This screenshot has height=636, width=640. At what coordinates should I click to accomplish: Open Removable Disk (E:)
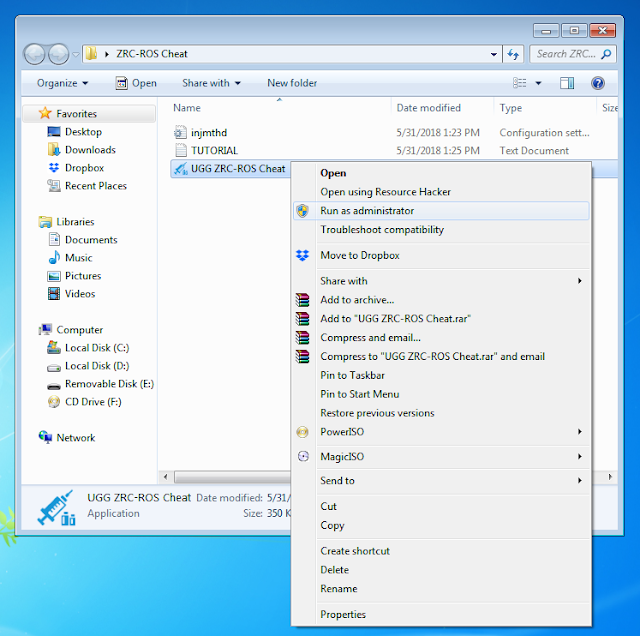pyautogui.click(x=109, y=384)
